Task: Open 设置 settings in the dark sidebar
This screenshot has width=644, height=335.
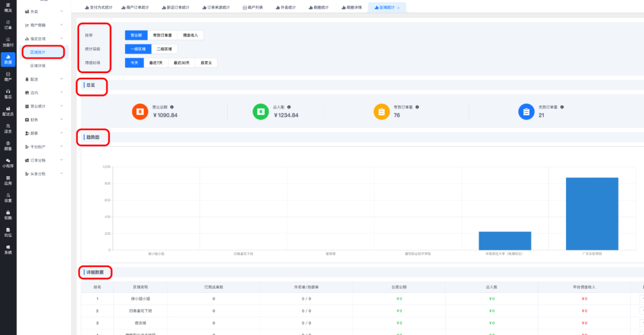Action: click(x=8, y=198)
